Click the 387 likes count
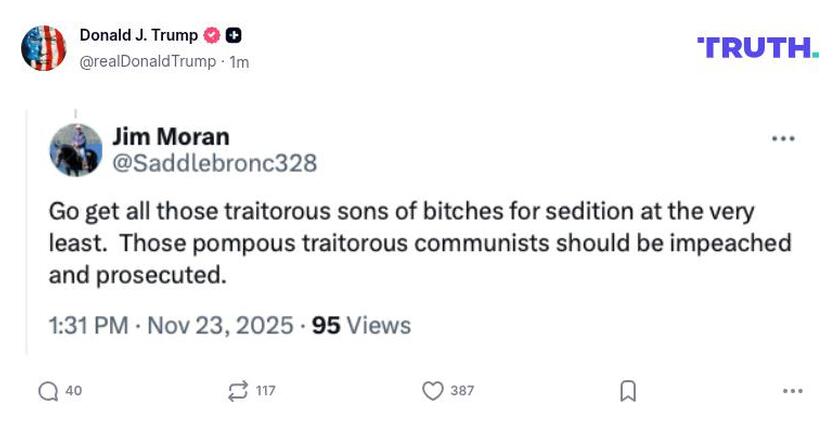Screen dimensions: 840x424 [461, 390]
